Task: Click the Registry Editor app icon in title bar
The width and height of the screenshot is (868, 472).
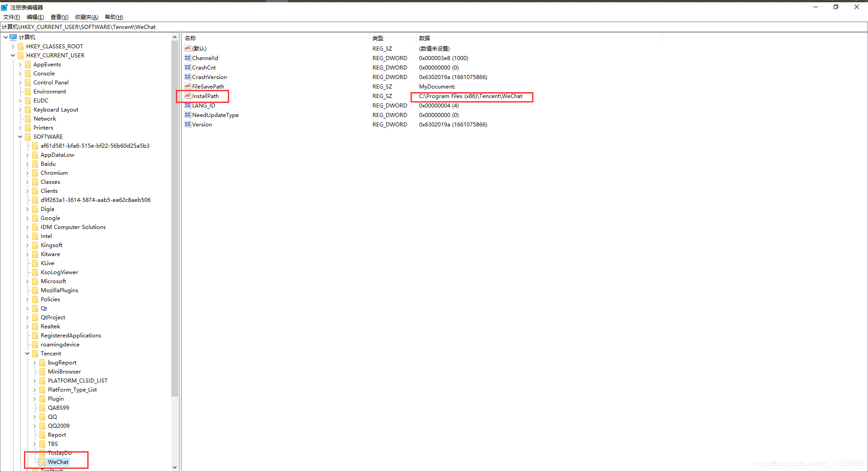Action: click(4, 7)
